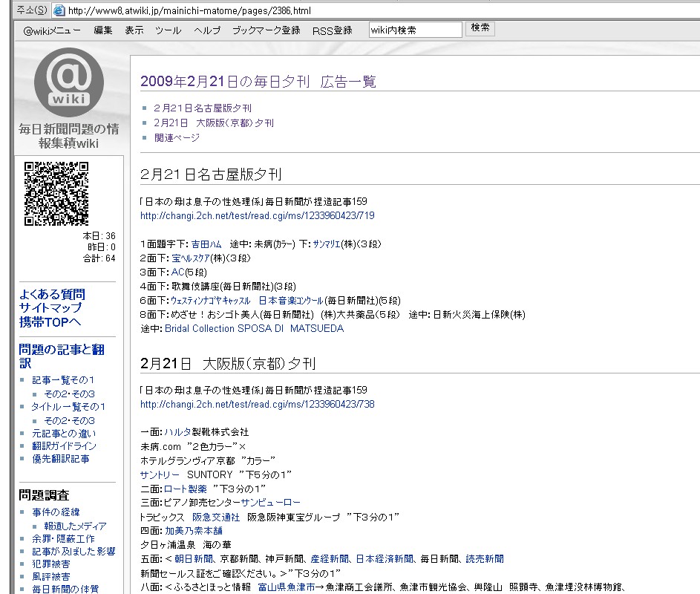Screen dimensions: 700x594
Task: Open the 毎日新聞問題の情報集積wiki site title
Action: (69, 136)
